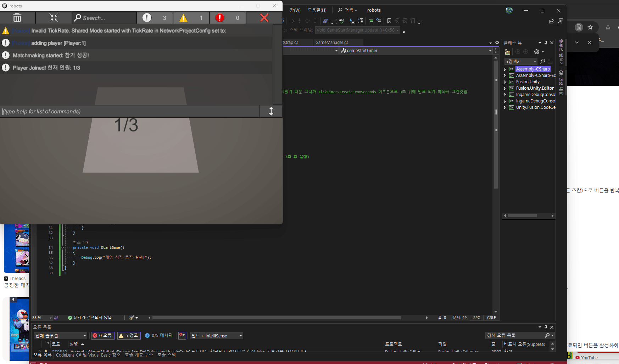Close the debug console with red X

[x=264, y=18]
